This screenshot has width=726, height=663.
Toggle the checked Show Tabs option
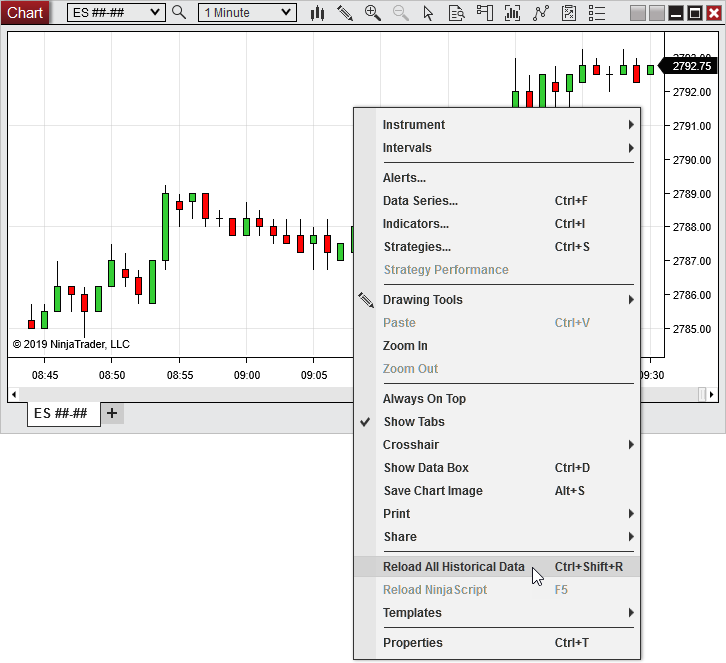click(412, 422)
